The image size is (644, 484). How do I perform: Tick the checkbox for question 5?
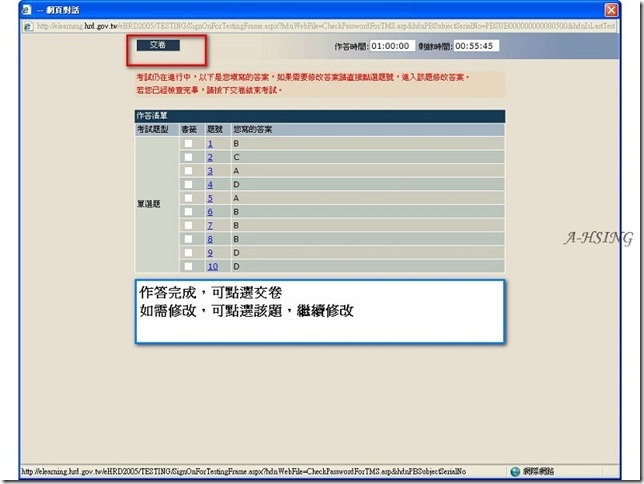(x=188, y=198)
